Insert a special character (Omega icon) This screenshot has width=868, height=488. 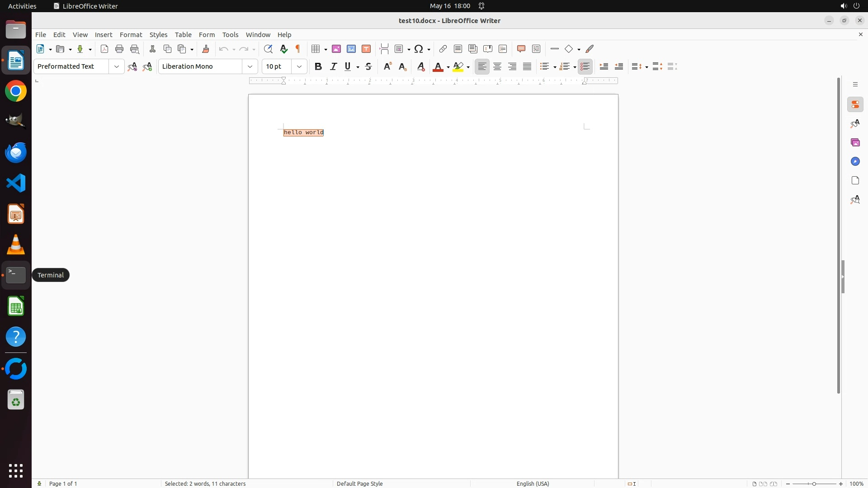coord(419,49)
